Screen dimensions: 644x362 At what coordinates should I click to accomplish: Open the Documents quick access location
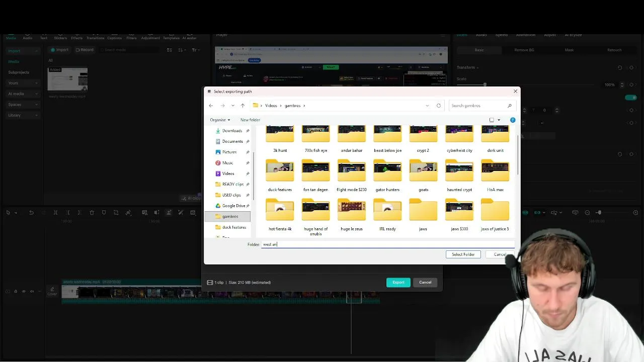click(x=232, y=141)
